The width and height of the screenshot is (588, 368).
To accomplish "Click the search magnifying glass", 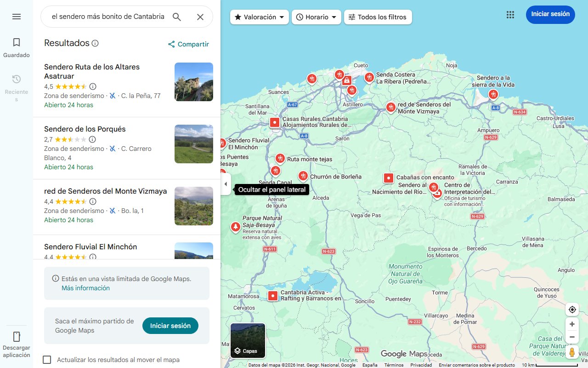I will tap(177, 16).
